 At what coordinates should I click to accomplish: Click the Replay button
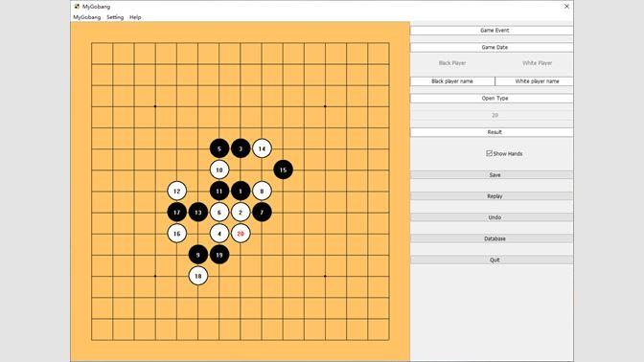[x=492, y=196]
